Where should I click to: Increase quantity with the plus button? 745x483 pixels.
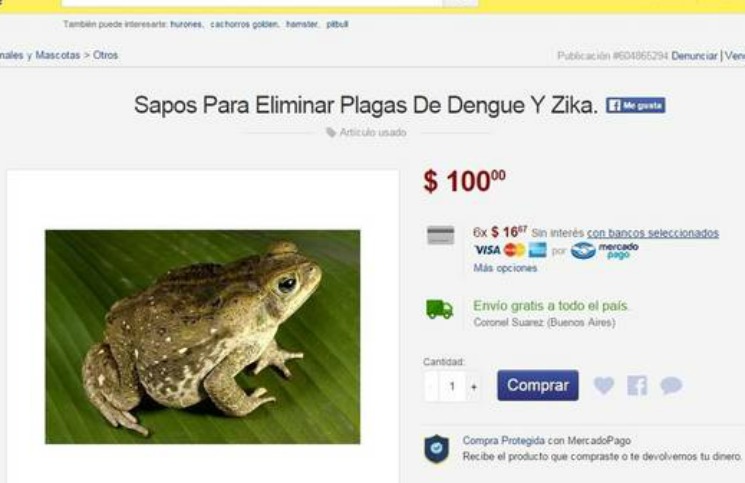474,387
